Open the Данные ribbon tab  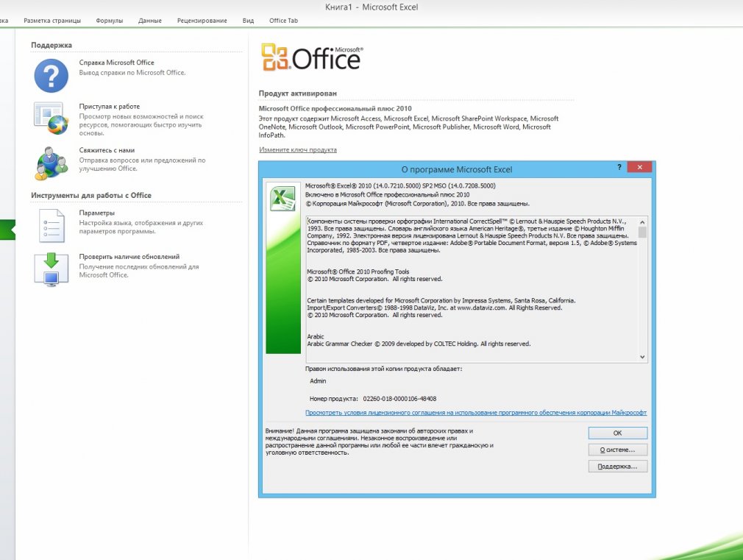[x=150, y=21]
